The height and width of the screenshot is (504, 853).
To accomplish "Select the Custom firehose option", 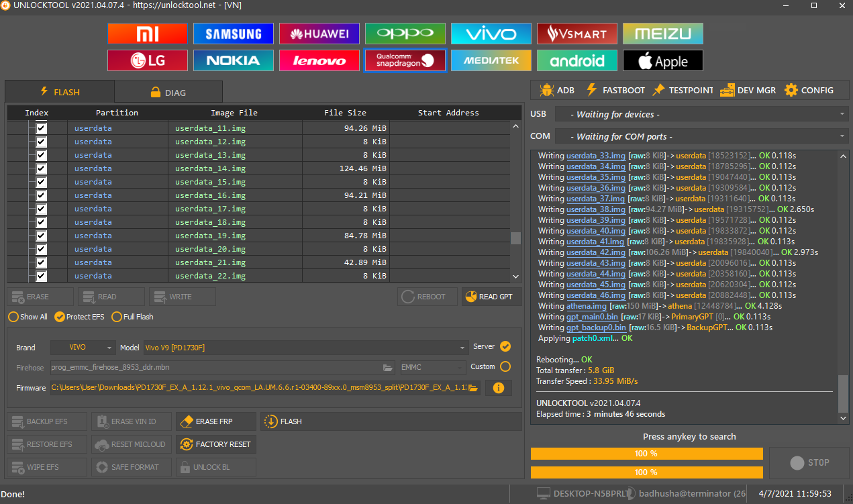I will pos(505,366).
